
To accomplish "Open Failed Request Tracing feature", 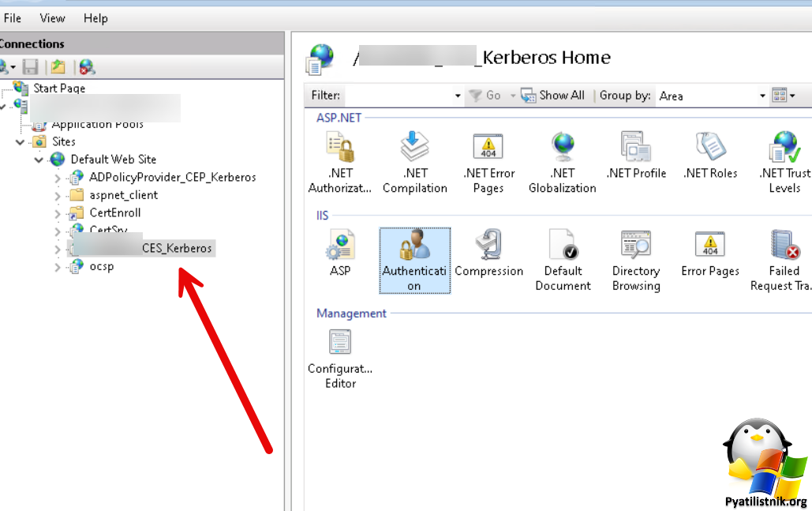I will [x=782, y=260].
